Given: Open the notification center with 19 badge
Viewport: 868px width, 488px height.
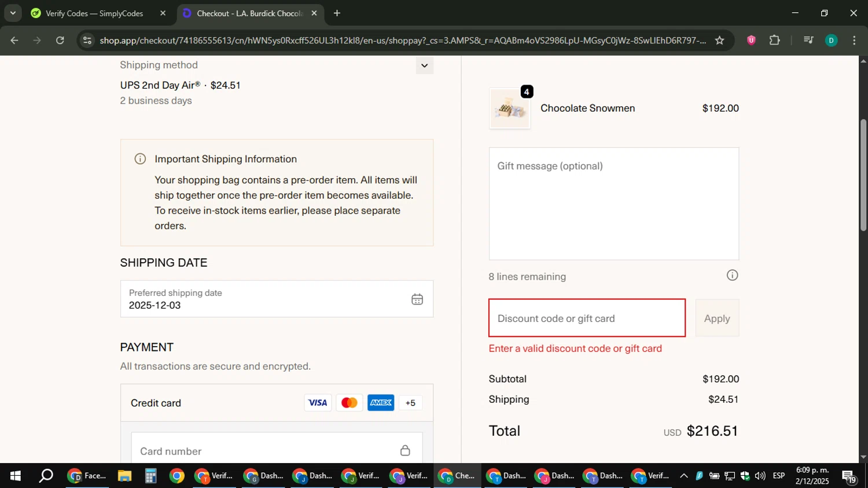Looking at the screenshot, I should 849,476.
